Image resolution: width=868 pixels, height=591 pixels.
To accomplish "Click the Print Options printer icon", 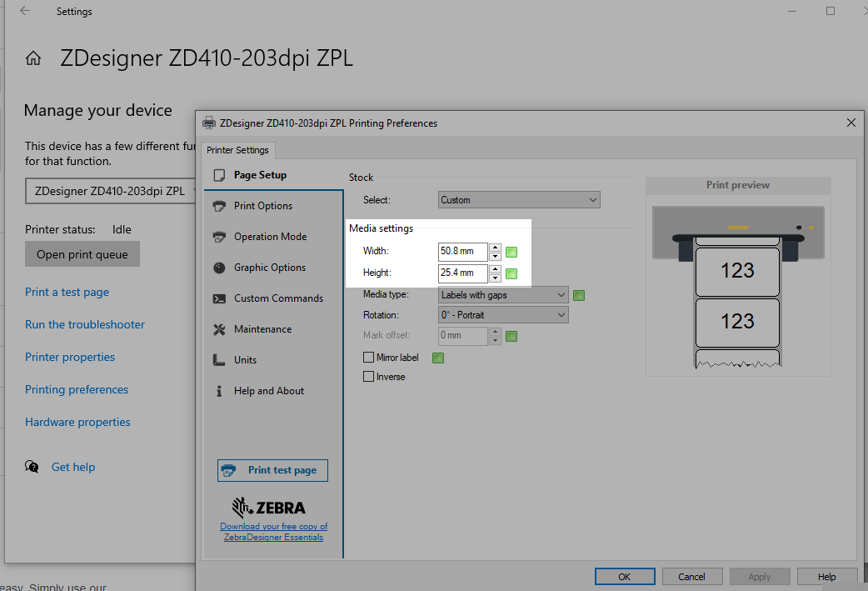I will [220, 206].
